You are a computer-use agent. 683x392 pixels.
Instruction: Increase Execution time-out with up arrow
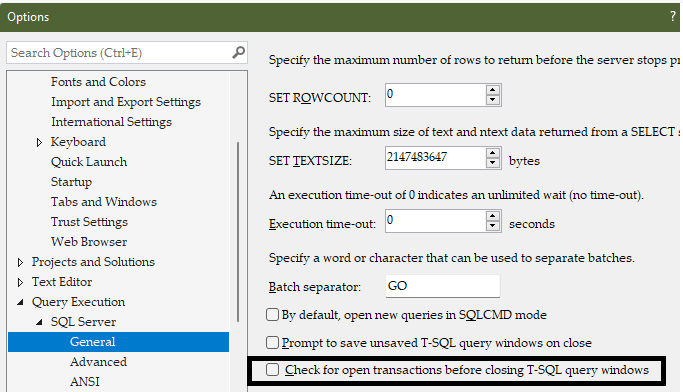coord(492,216)
